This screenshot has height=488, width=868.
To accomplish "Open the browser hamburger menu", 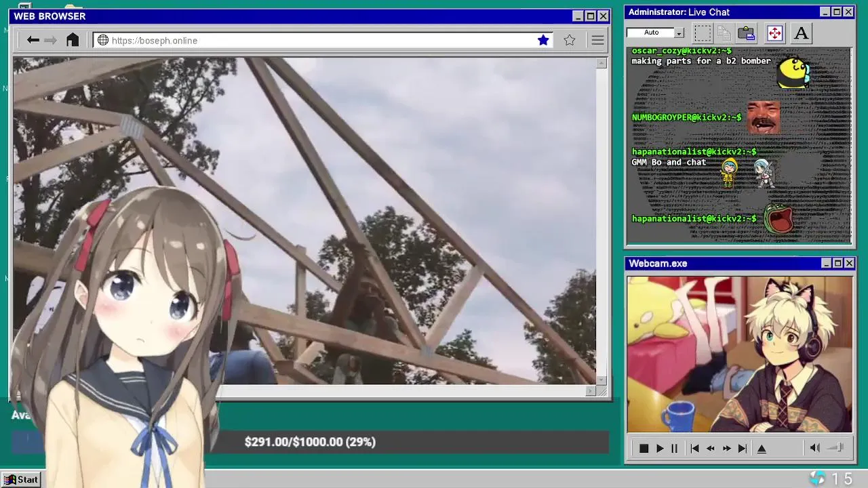I will click(597, 41).
